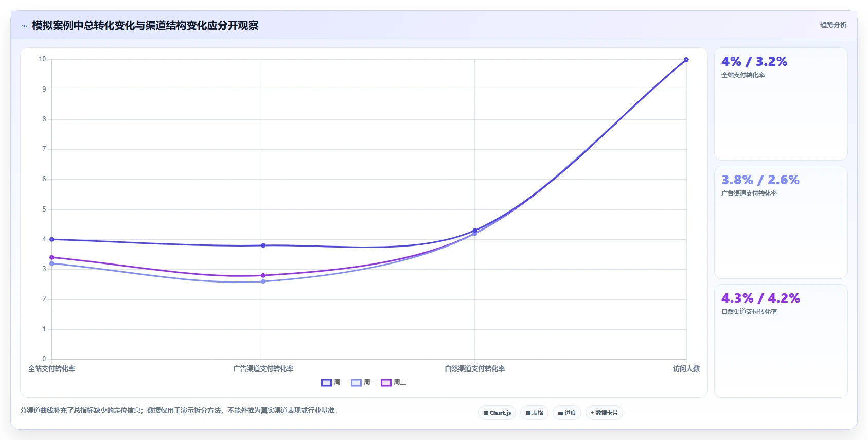The width and height of the screenshot is (868, 440).
Task: Click the 周二 legend color box
Action: coord(356,382)
